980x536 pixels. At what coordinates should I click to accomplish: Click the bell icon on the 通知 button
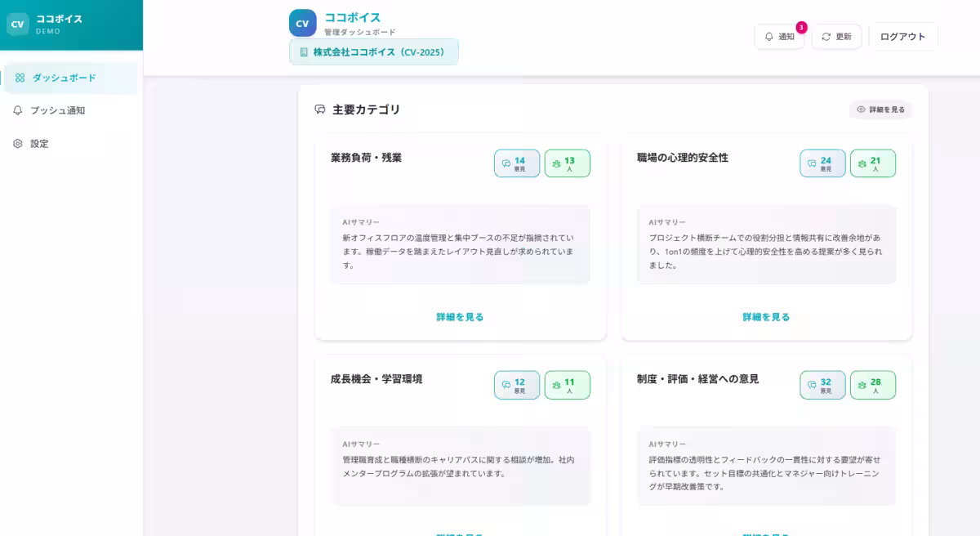[x=768, y=36]
